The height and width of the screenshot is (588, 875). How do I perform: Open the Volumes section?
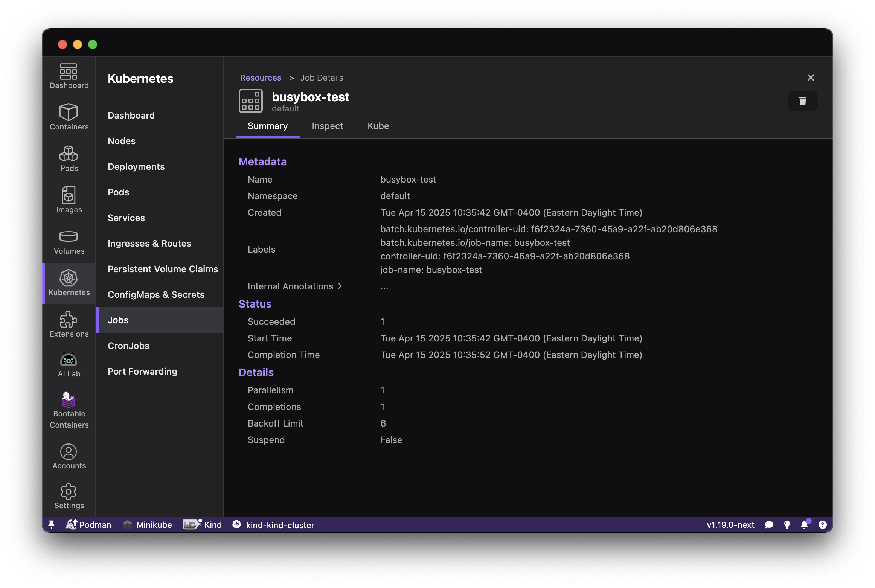pyautogui.click(x=69, y=241)
